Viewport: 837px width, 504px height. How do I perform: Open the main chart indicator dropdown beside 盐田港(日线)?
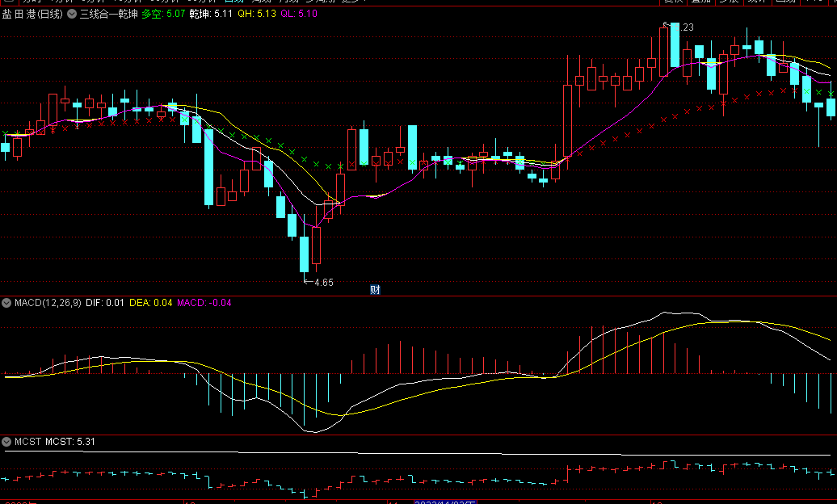point(72,14)
